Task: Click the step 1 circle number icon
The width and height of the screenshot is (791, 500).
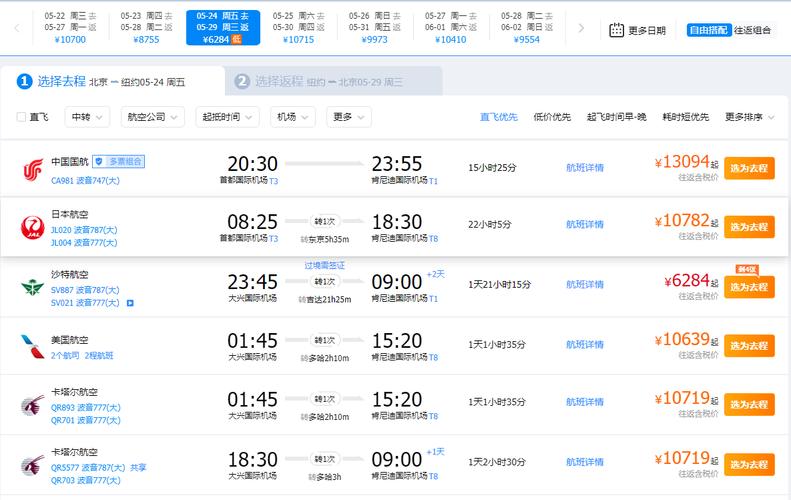Action: point(24,81)
